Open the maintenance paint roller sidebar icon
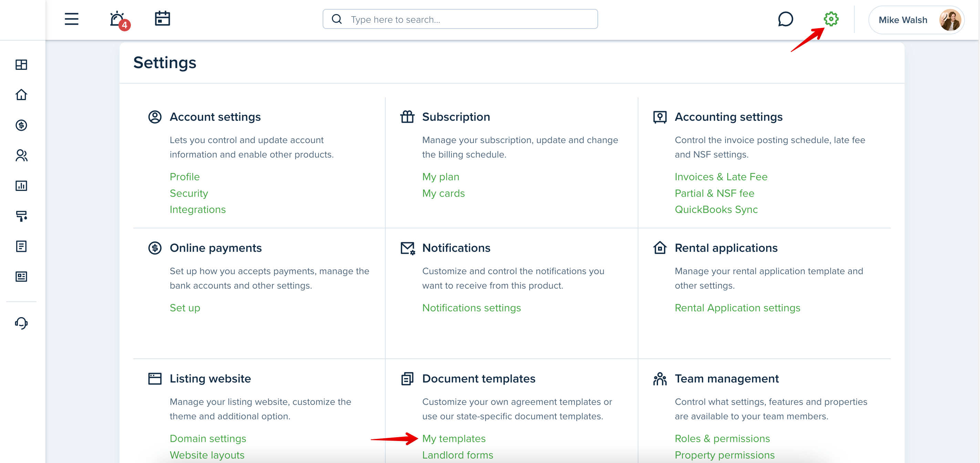 coord(21,216)
